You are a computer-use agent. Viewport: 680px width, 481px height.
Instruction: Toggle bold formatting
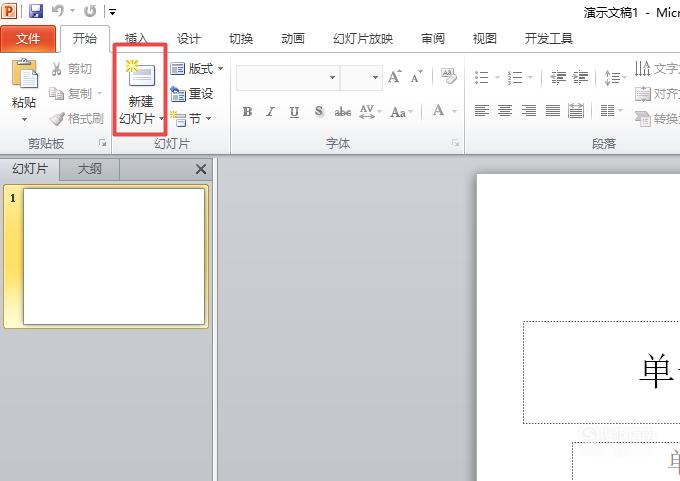pyautogui.click(x=247, y=112)
